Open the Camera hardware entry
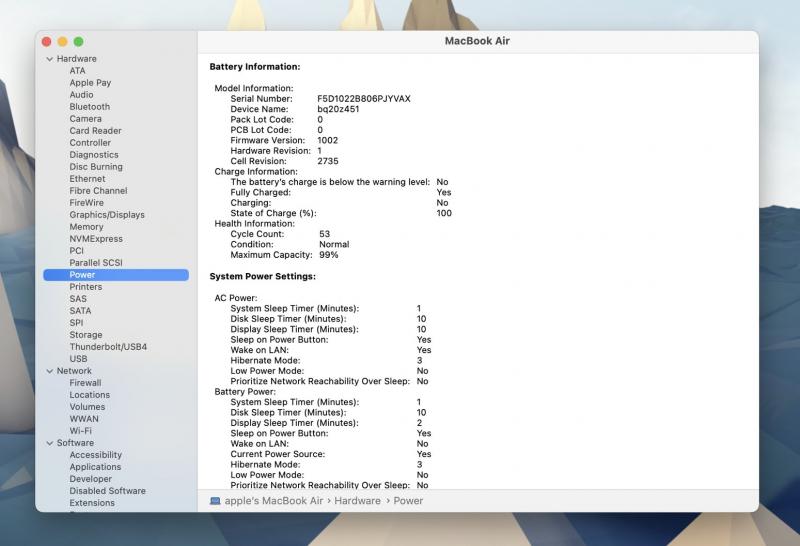Image resolution: width=800 pixels, height=546 pixels. (x=85, y=119)
